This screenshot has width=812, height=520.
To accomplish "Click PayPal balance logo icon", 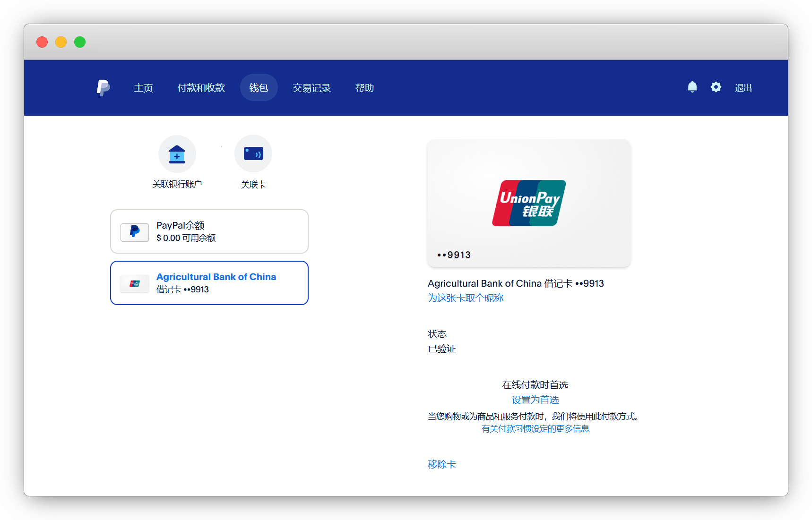I will [135, 232].
